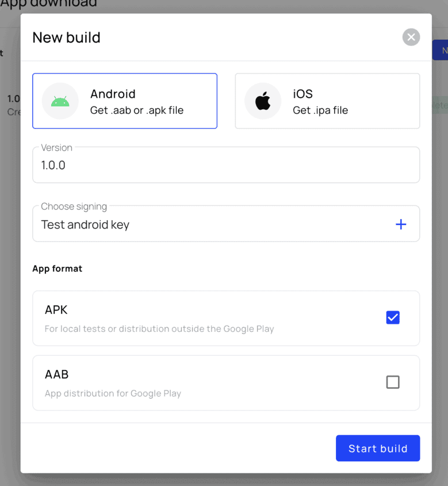Click the 'New build' dialog title
The image size is (448, 486).
click(66, 37)
